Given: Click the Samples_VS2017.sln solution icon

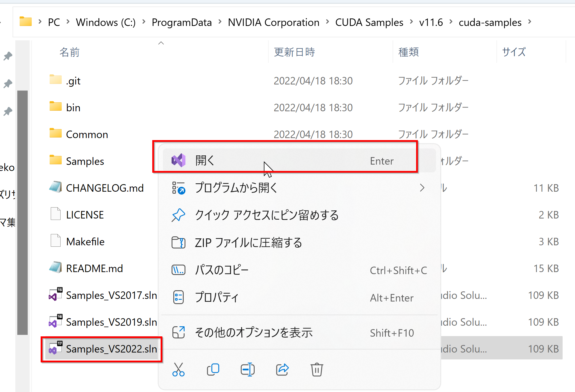Looking at the screenshot, I should coord(56,294).
